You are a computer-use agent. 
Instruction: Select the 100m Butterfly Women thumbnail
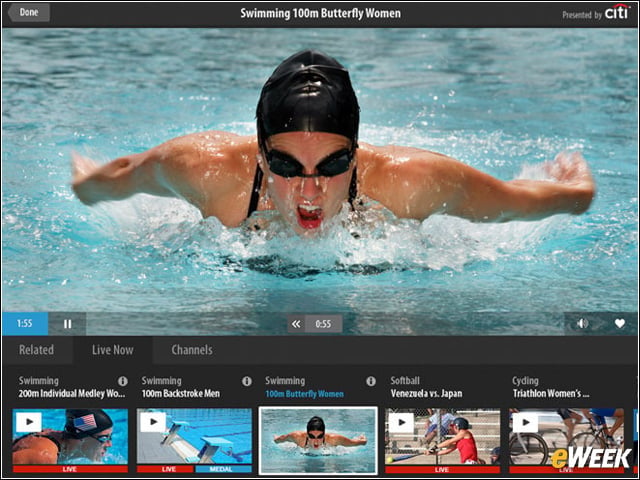[x=318, y=440]
